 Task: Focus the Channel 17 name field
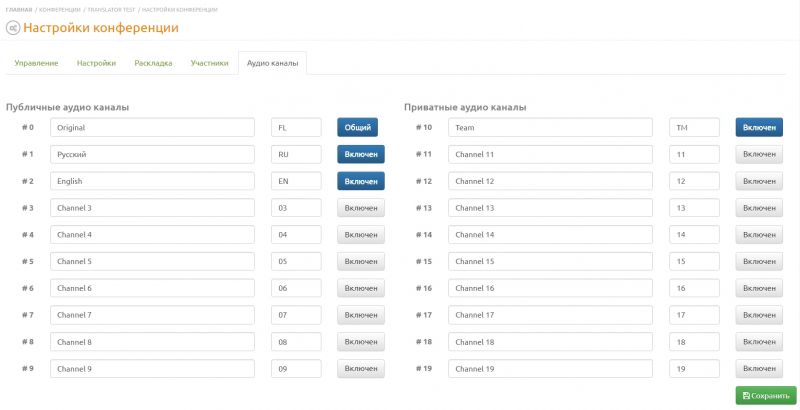tap(551, 315)
